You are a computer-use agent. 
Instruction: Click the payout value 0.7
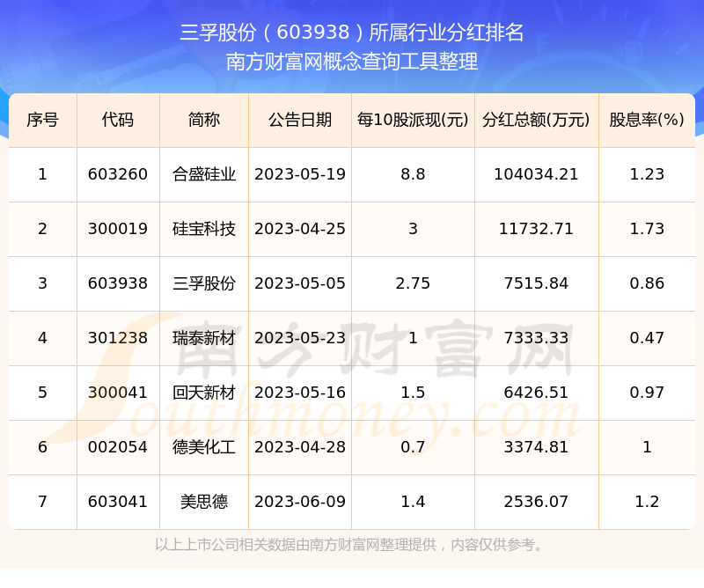pyautogui.click(x=413, y=447)
